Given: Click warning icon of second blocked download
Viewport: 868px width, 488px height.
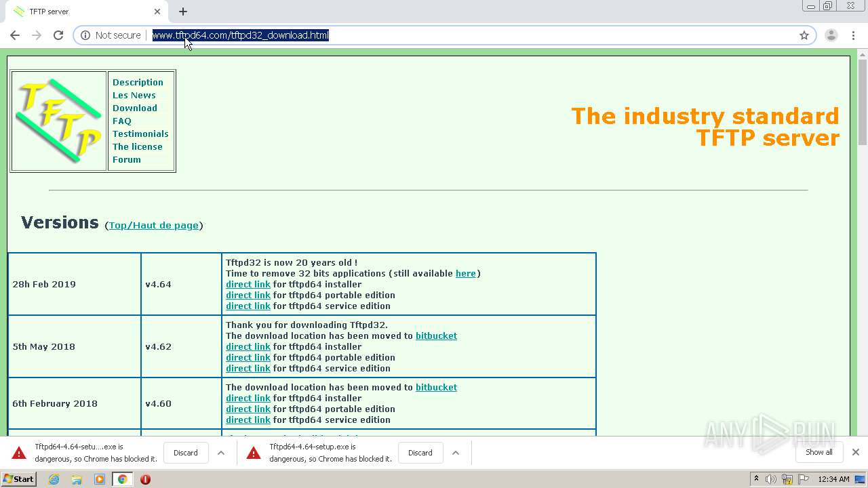Looking at the screenshot, I should (x=254, y=453).
